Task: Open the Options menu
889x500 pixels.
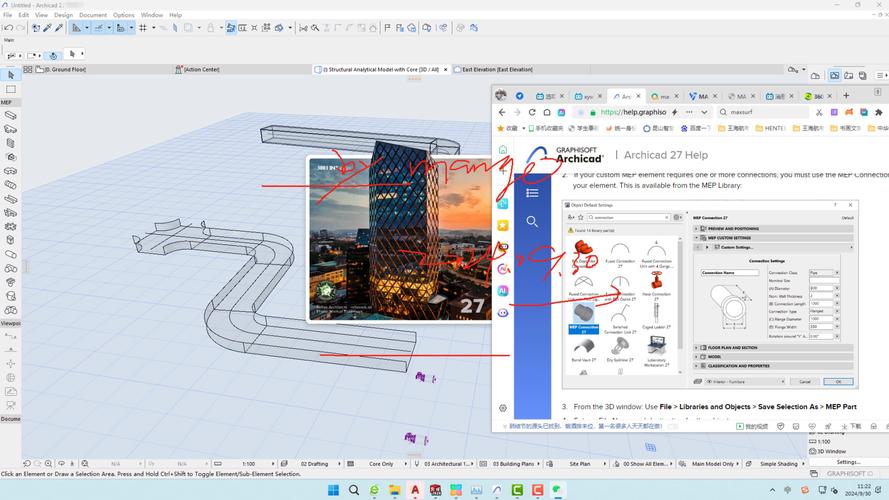Action: point(124,15)
